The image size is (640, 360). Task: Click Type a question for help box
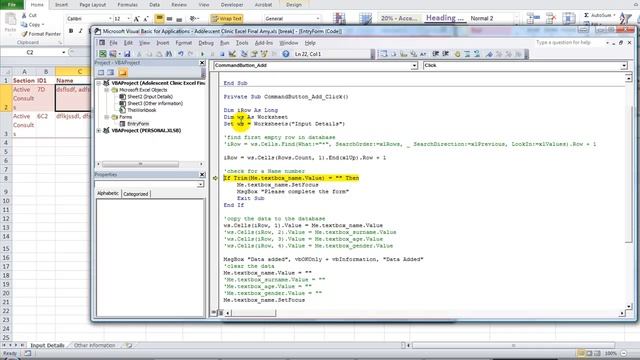(569, 42)
